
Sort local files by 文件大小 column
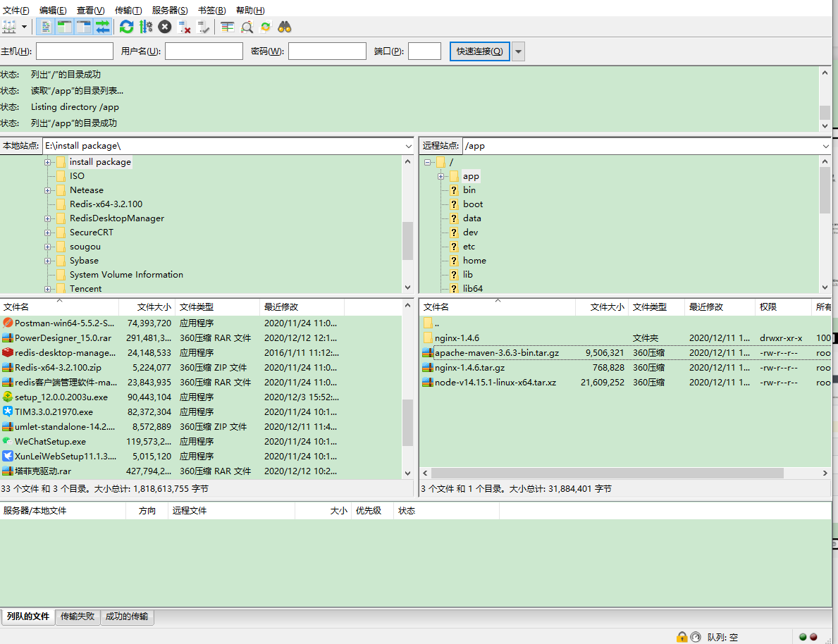coord(147,306)
